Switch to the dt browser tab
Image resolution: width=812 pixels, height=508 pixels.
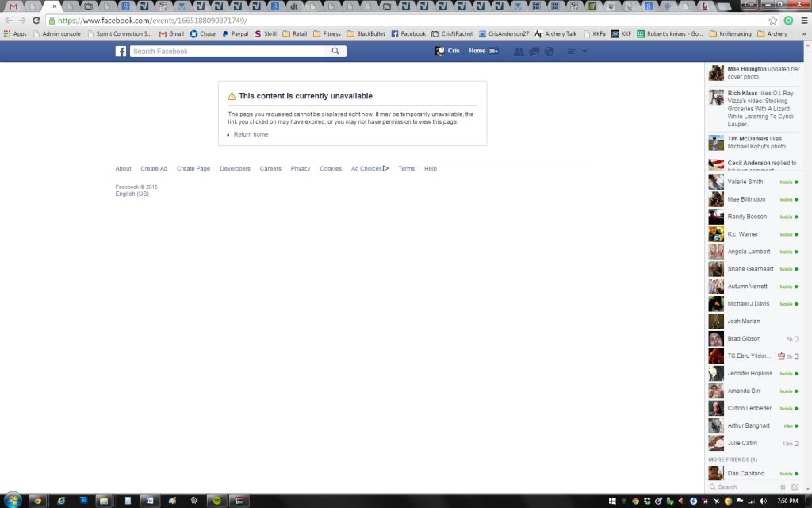(293, 6)
